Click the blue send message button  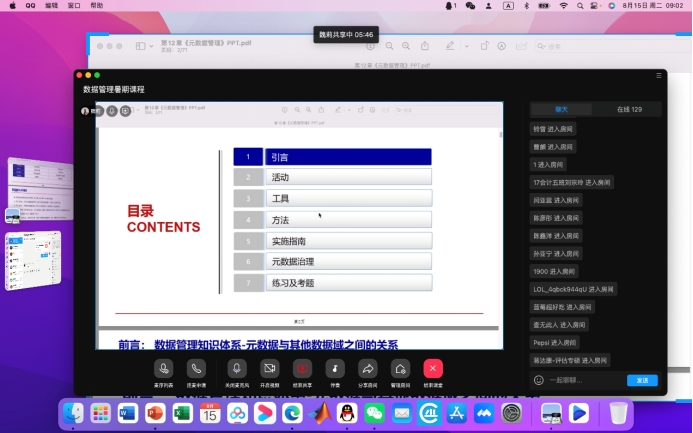pyautogui.click(x=641, y=380)
